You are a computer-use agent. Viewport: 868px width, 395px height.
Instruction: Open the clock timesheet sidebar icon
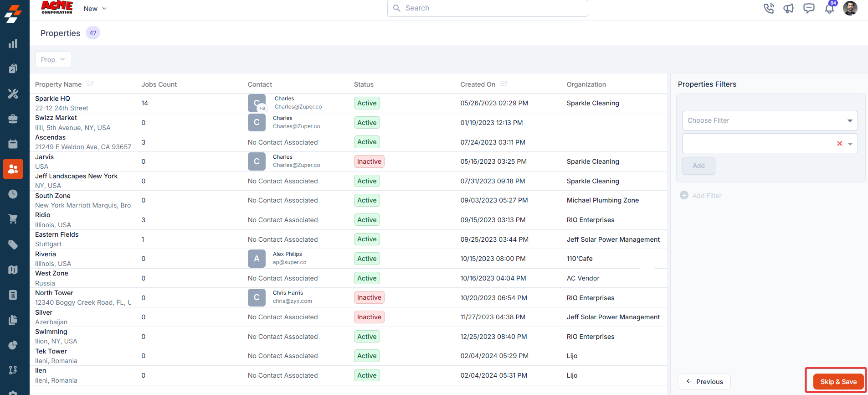pos(13,194)
